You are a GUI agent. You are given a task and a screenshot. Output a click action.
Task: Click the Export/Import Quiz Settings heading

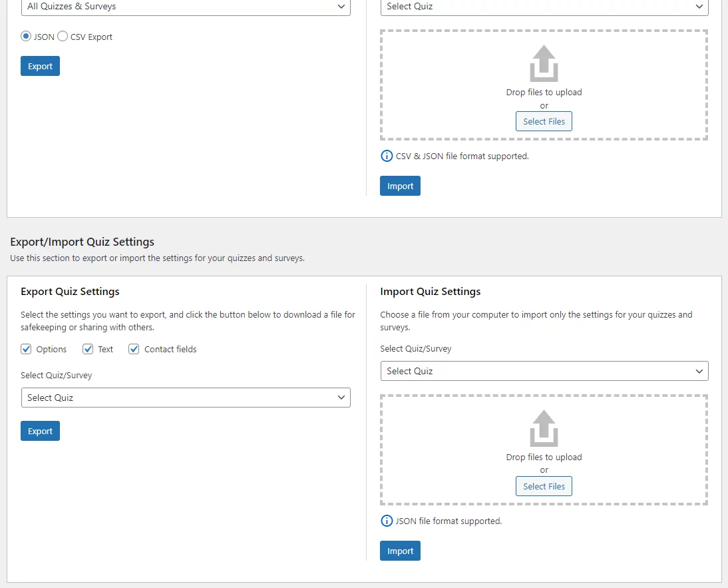point(82,242)
